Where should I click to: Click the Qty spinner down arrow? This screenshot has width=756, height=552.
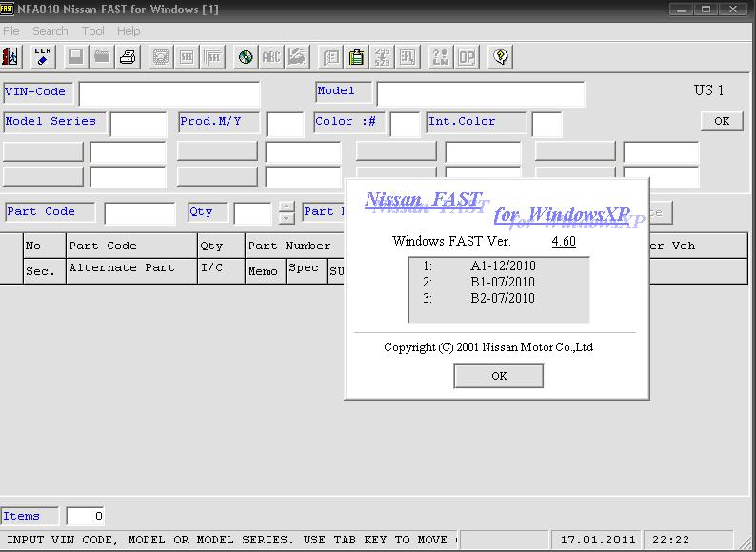pos(287,218)
